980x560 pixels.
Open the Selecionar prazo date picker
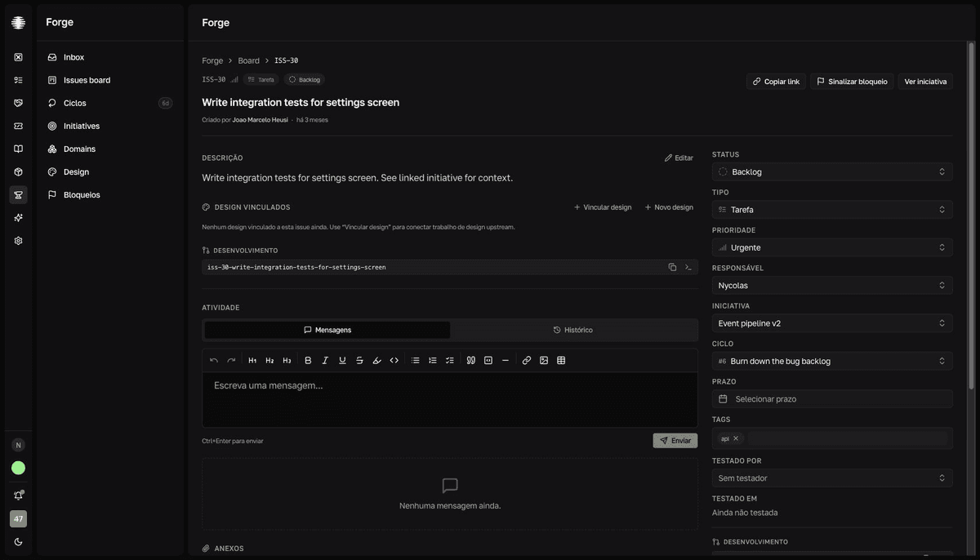click(x=832, y=399)
